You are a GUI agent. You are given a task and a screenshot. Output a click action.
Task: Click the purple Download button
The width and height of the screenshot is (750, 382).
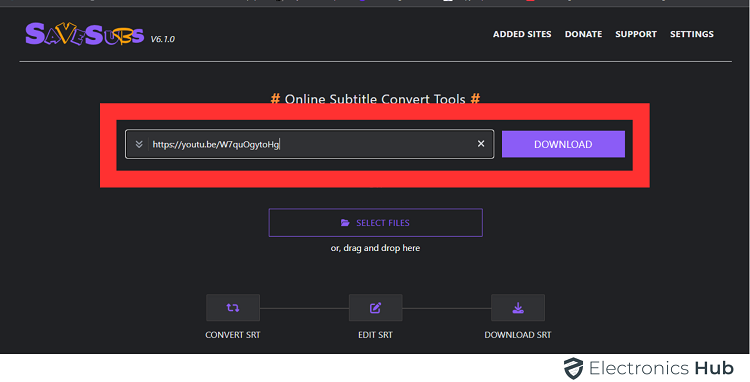coord(563,144)
